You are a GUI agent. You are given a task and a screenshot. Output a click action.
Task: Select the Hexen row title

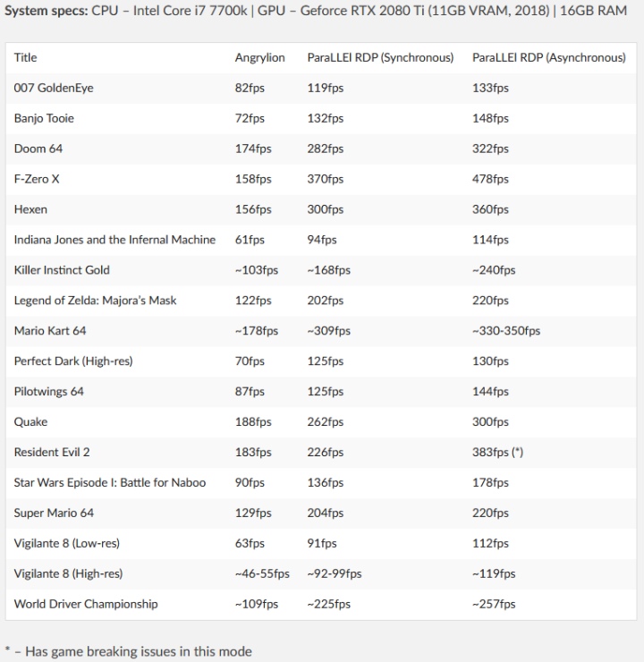[x=30, y=209]
